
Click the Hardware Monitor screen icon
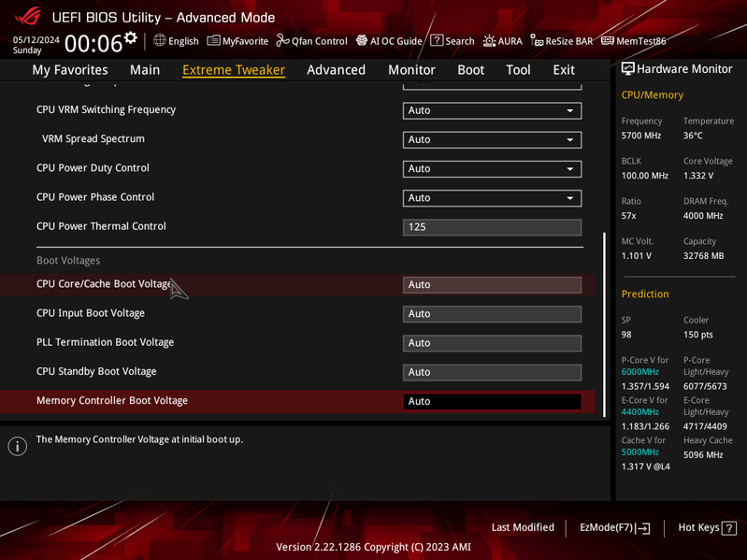point(628,69)
